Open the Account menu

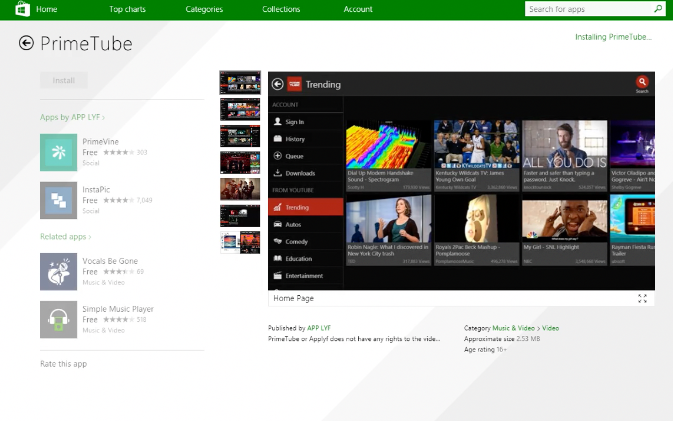358,9
